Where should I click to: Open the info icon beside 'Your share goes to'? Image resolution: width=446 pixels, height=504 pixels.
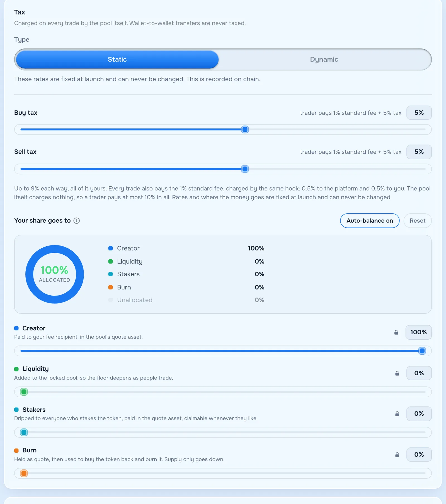coord(77,221)
